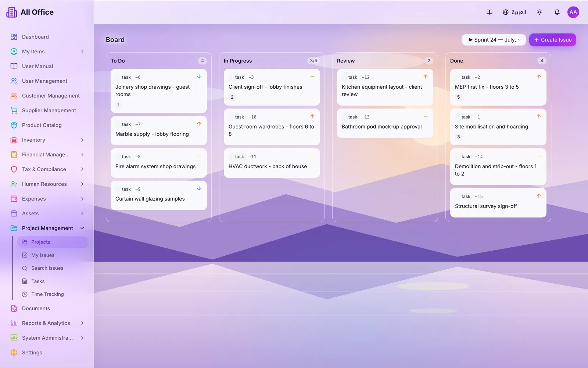Expand the Inventory section
The width and height of the screenshot is (588, 368).
82,140
